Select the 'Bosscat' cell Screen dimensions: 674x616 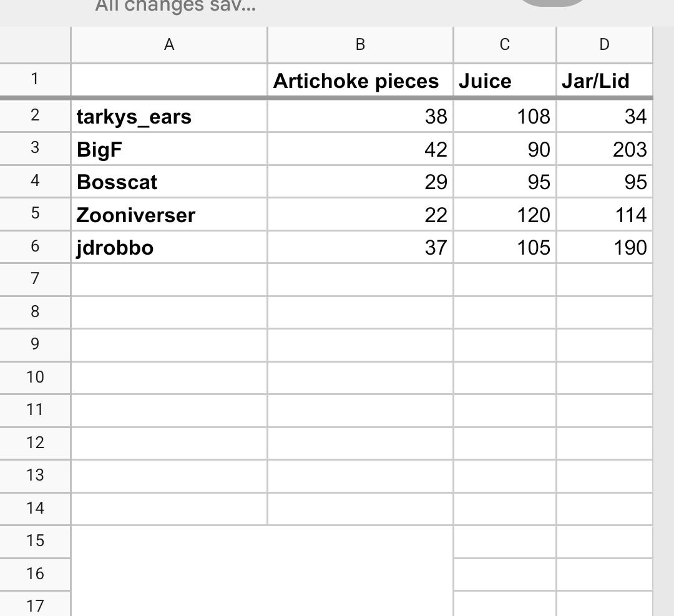click(168, 182)
